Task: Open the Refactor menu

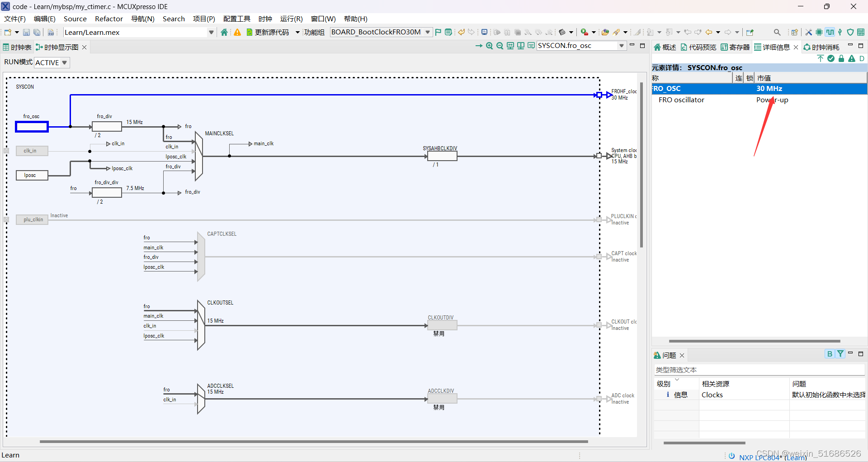Action: (109, 19)
